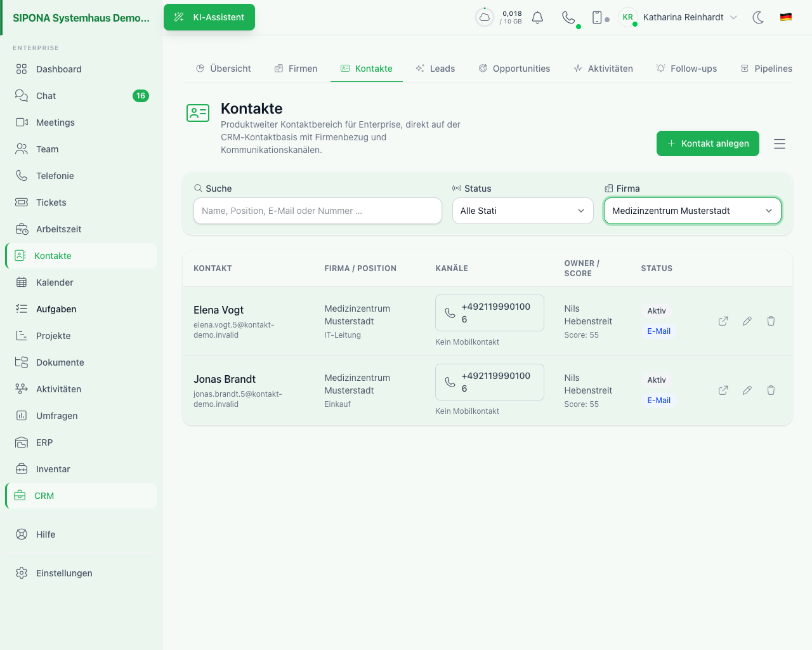Edit Jonas Brandt contact with pencil icon
Viewport: 812px width, 650px height.
(747, 390)
